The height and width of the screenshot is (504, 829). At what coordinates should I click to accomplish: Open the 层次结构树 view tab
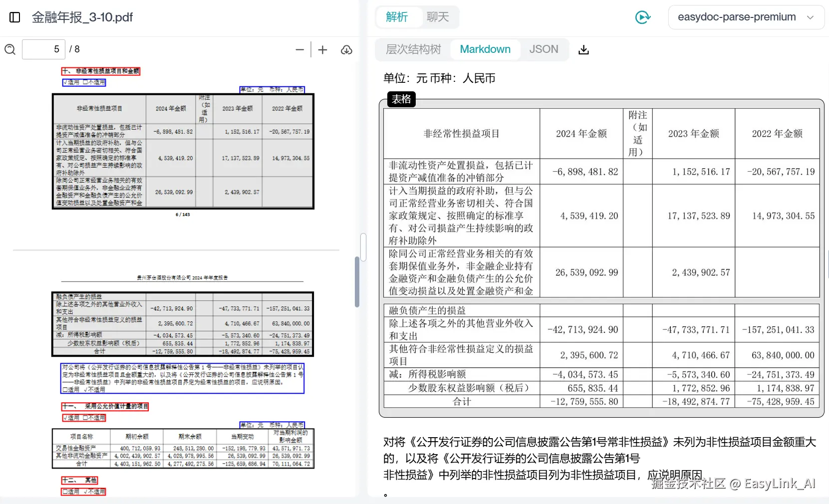(413, 49)
